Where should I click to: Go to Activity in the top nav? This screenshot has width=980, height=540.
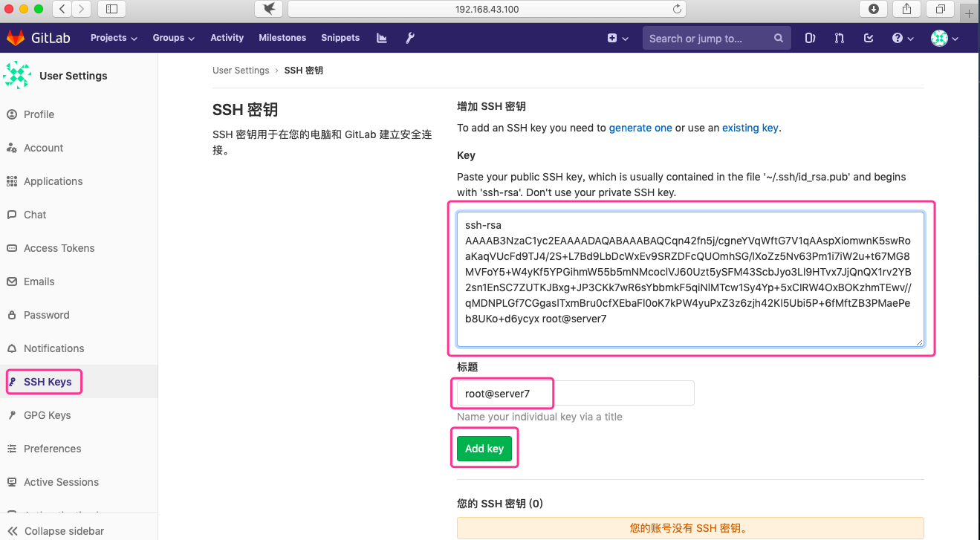227,38
